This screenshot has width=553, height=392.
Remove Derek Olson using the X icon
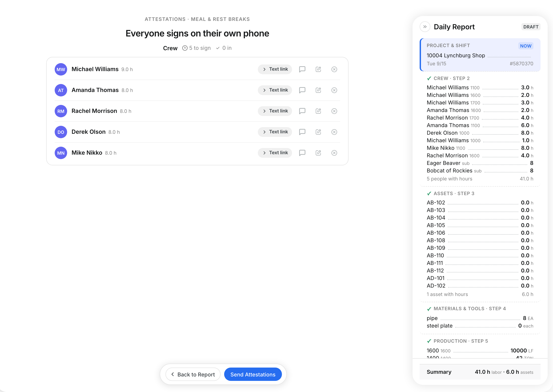[334, 132]
